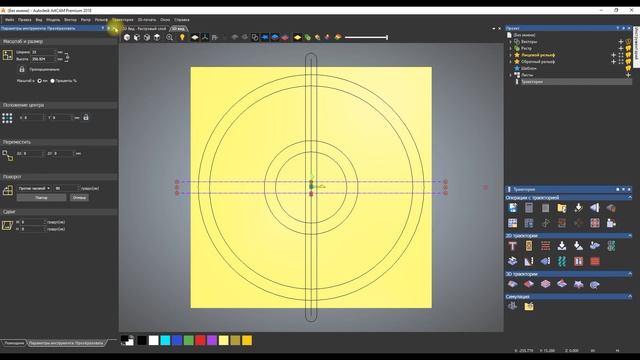
Task: Expand the Растр tree node
Action: tap(510, 49)
